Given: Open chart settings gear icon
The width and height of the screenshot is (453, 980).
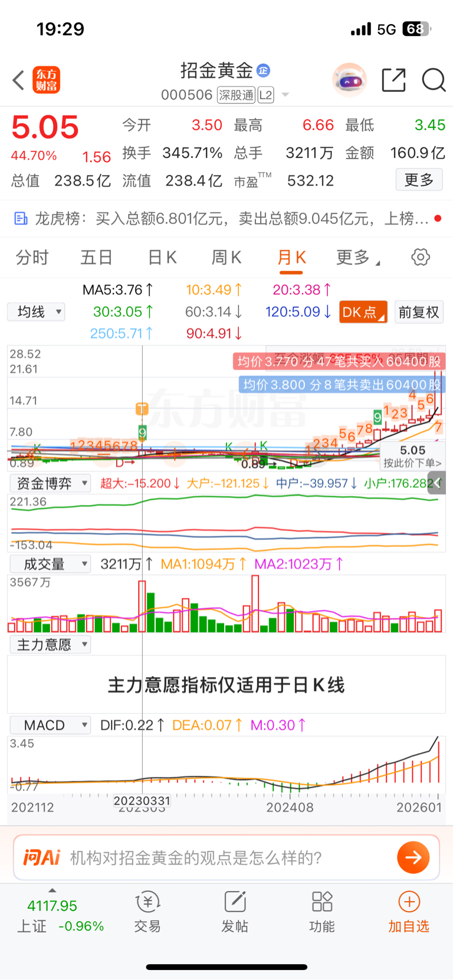Looking at the screenshot, I should [x=421, y=257].
